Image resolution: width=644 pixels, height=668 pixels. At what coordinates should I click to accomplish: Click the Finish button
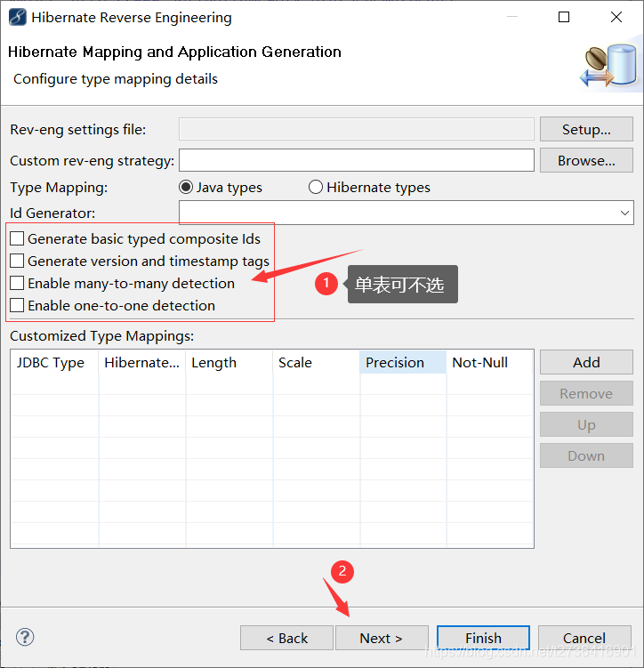point(483,638)
